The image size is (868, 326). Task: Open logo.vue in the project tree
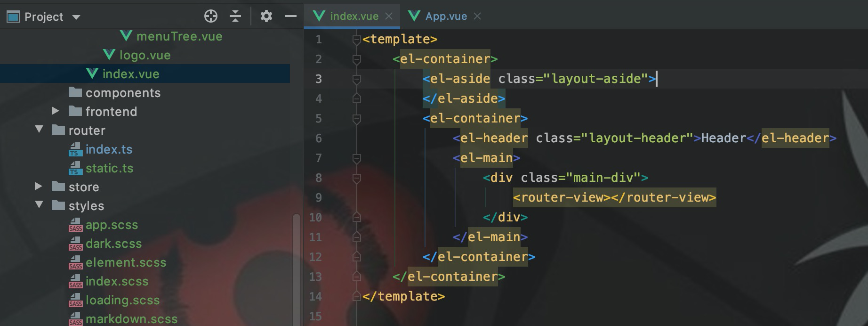coord(145,55)
